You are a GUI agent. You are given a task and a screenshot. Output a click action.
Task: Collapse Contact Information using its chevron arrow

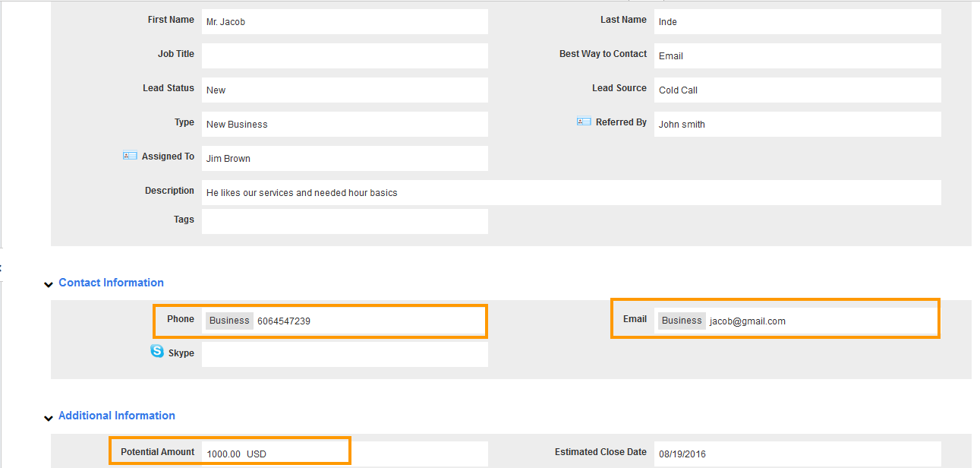click(x=49, y=285)
